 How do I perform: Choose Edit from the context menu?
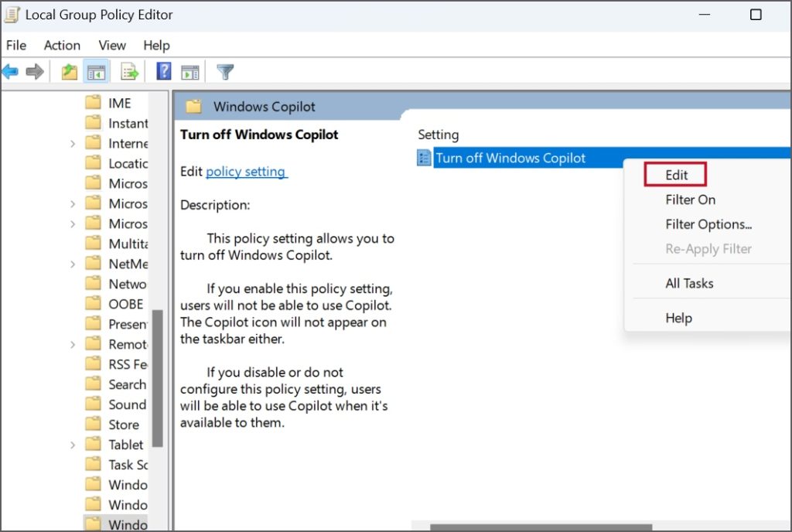(x=676, y=175)
